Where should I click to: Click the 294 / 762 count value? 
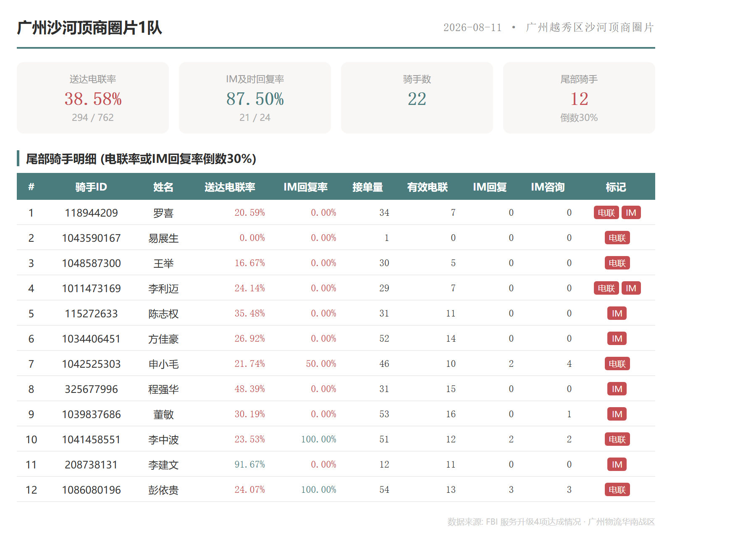(x=93, y=118)
